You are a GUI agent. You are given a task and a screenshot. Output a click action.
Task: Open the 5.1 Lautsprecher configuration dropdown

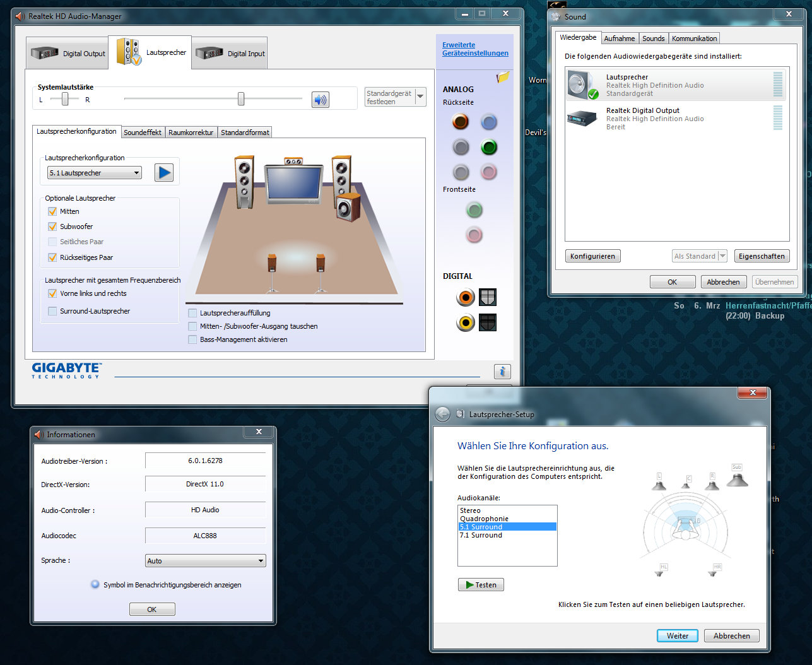[95, 173]
